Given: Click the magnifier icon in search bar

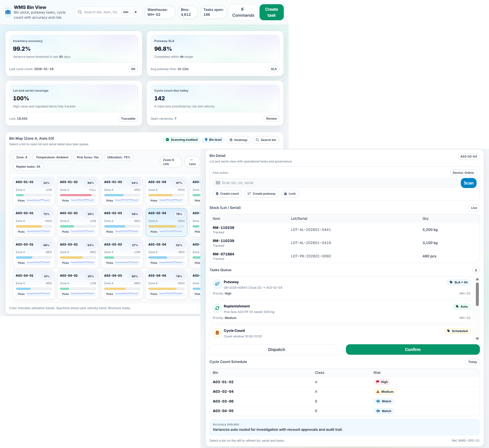Looking at the screenshot, I should (80, 12).
